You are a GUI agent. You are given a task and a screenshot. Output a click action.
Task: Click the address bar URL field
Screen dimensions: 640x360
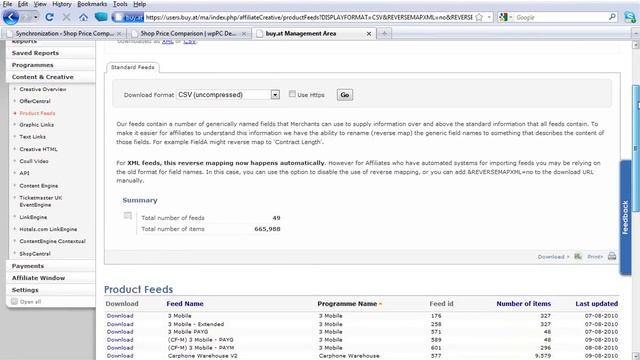point(309,17)
